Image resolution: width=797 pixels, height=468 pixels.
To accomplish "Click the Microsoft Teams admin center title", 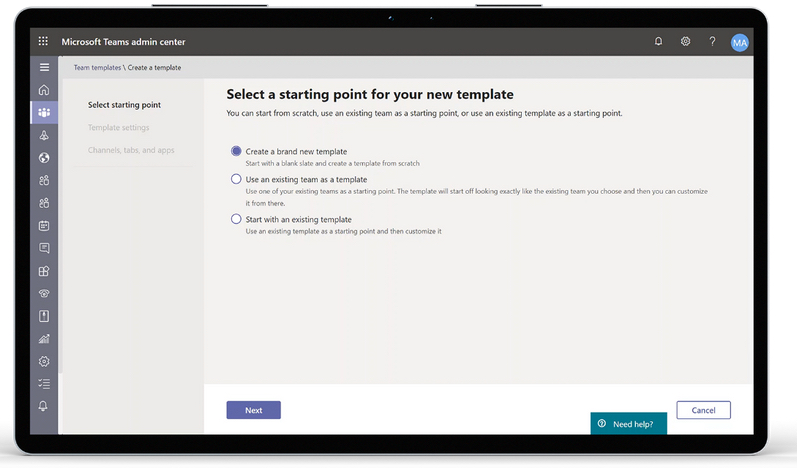I will tap(124, 42).
